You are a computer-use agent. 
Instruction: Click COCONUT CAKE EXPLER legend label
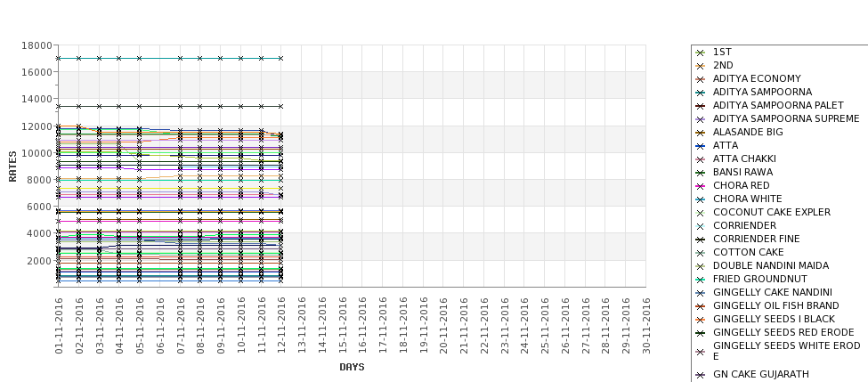point(772,212)
